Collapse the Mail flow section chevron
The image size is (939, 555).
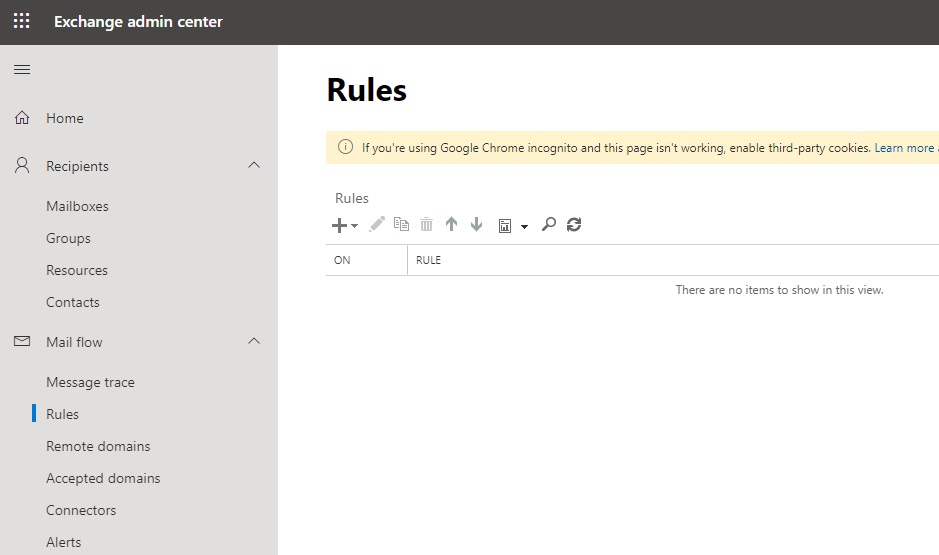pyautogui.click(x=254, y=341)
